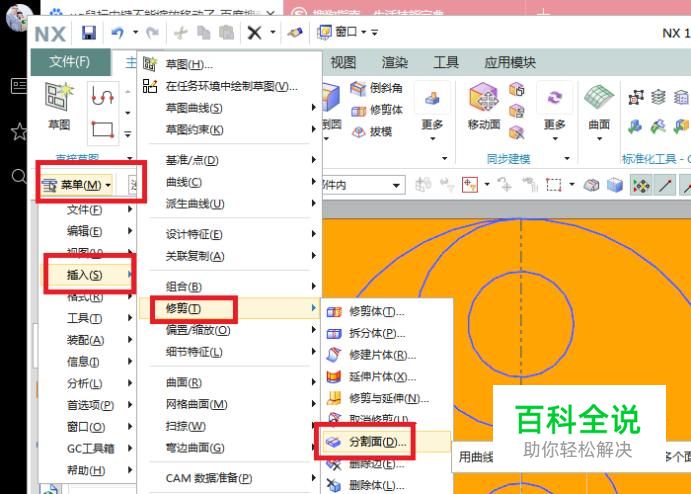Highlight the 修剪(T) trim submenu entry

point(229,308)
